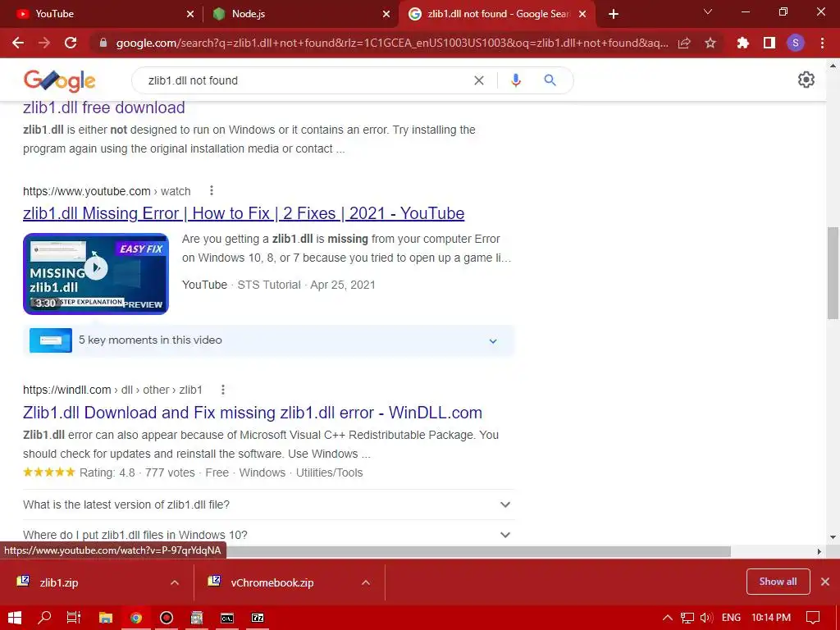Click the vertical page scrollbar thumb
This screenshot has width=840, height=630.
833,273
